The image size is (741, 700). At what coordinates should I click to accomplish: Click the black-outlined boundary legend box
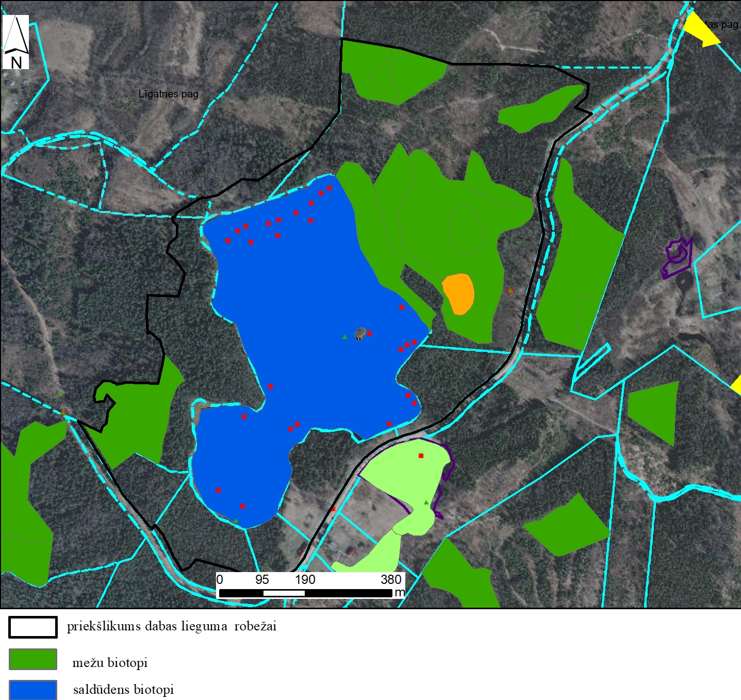click(x=33, y=627)
